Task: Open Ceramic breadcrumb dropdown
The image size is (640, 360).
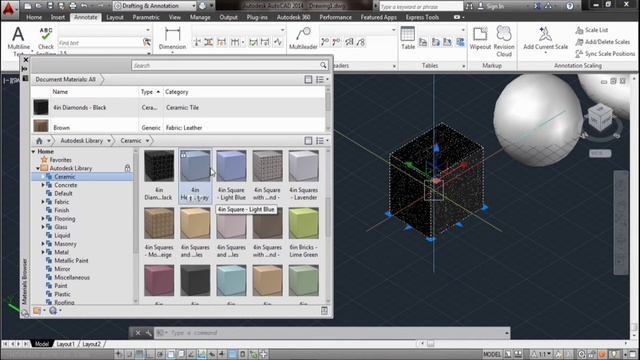Action: click(x=147, y=141)
